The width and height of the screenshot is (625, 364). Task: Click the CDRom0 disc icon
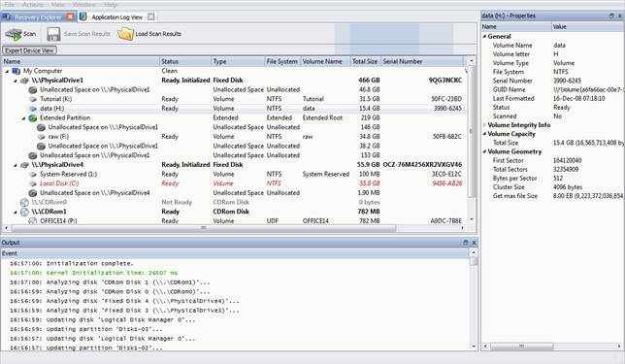(x=24, y=203)
